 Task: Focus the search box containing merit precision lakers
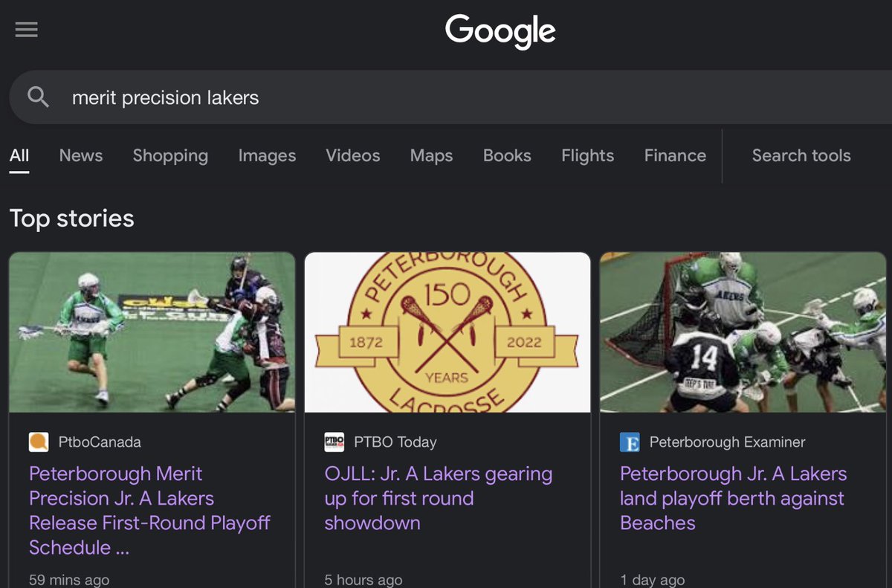pyautogui.click(x=450, y=97)
